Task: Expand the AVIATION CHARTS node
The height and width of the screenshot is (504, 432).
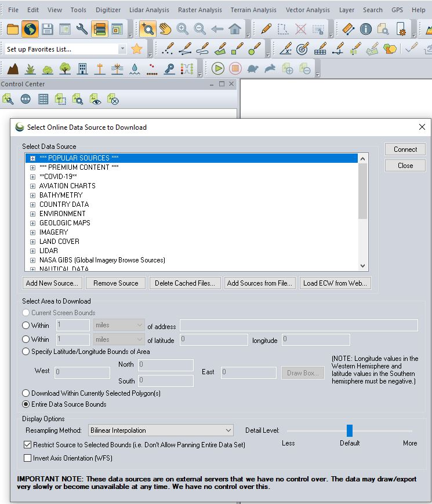Action: pyautogui.click(x=32, y=186)
